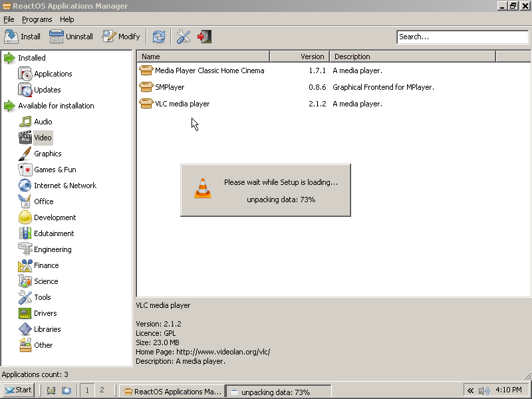Select the Drivers category

(x=45, y=313)
